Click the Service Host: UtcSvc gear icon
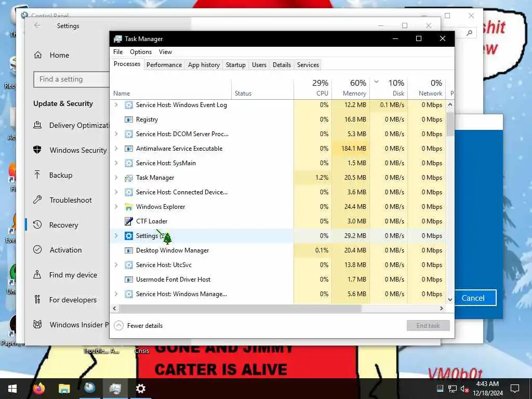The width and height of the screenshot is (532, 399). [x=129, y=265]
